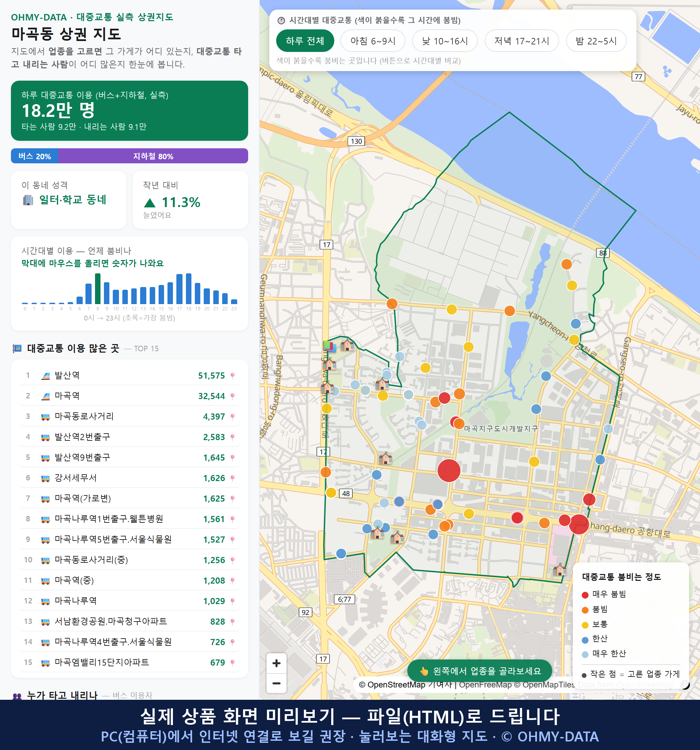
Task: Click the train icon beside 마곡역
Action: tap(45, 396)
